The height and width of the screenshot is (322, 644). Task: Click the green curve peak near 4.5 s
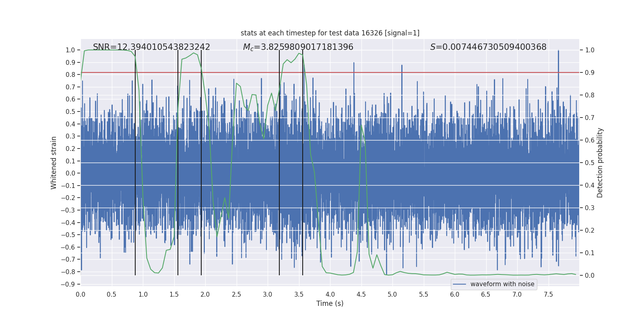click(x=361, y=125)
